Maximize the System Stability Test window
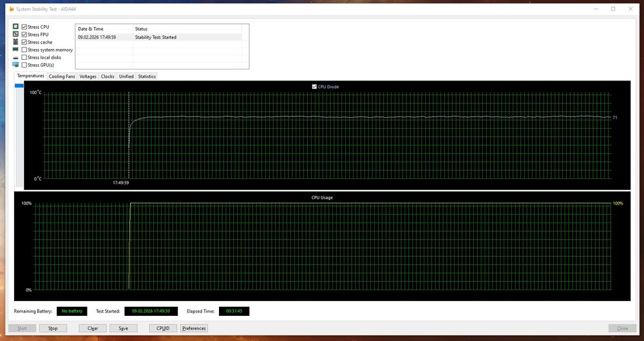The width and height of the screenshot is (644, 341). click(613, 8)
